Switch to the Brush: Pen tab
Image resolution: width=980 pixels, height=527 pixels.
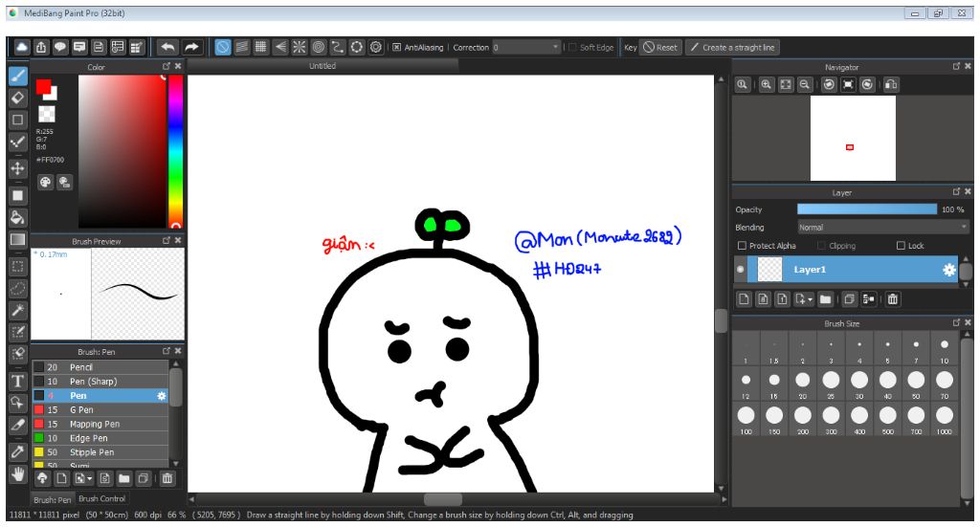click(53, 499)
